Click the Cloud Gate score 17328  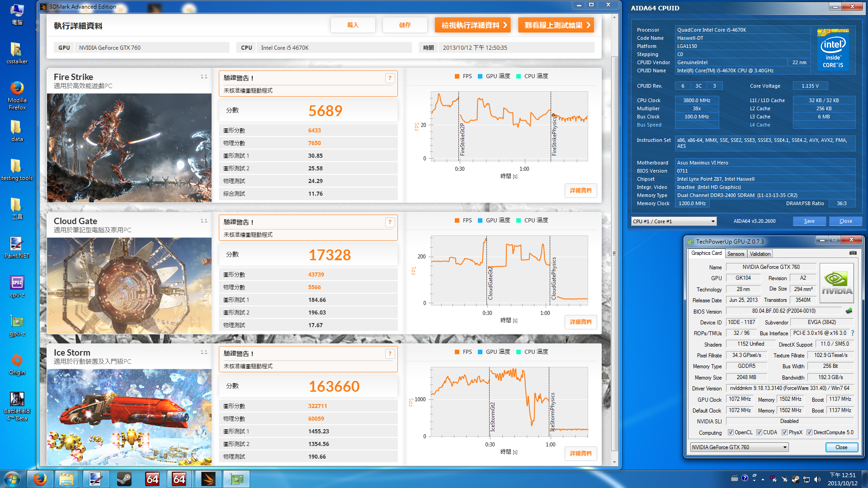click(x=330, y=255)
